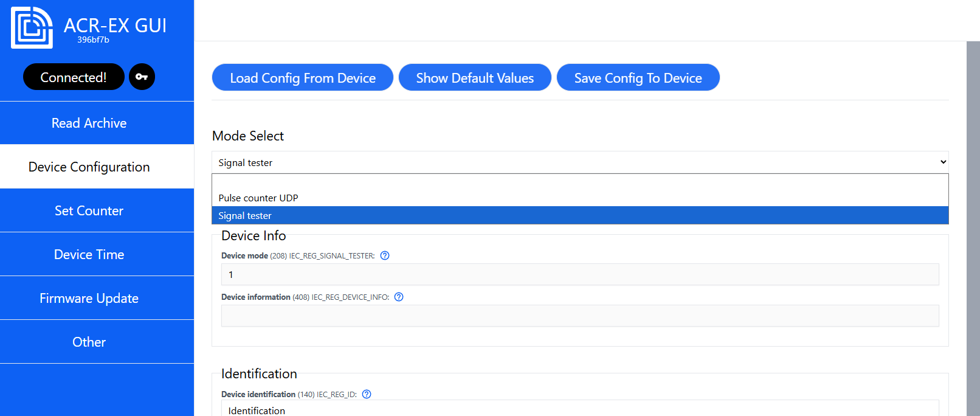Collapse the Mode Select dropdown
This screenshot has width=980, height=416.
pos(579,162)
